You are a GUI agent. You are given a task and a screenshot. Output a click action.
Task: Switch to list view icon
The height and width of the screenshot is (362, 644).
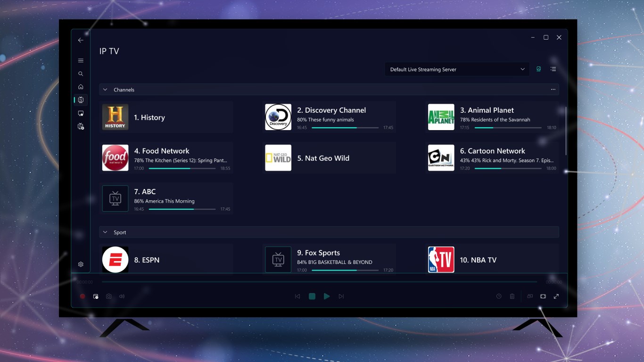tap(553, 69)
